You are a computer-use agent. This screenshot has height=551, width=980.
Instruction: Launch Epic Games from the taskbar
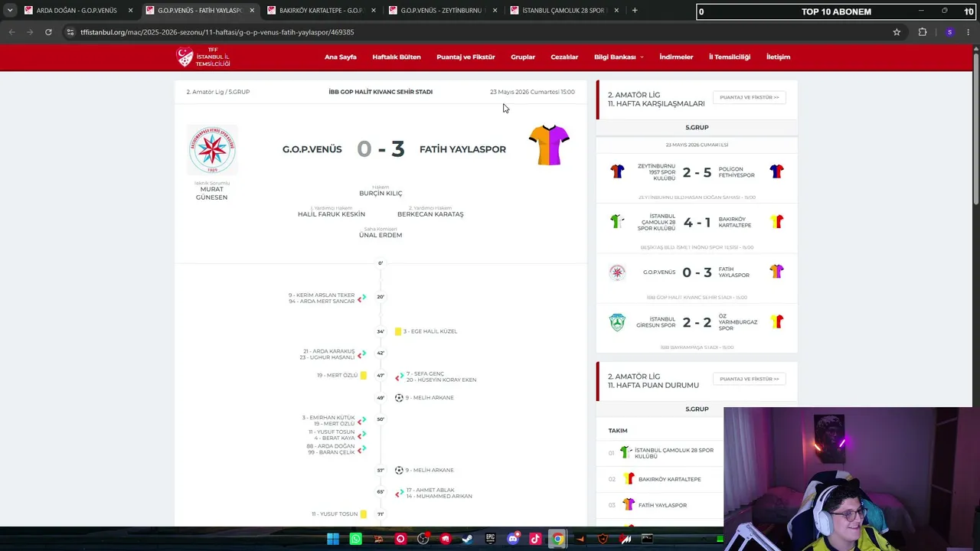[x=490, y=539]
